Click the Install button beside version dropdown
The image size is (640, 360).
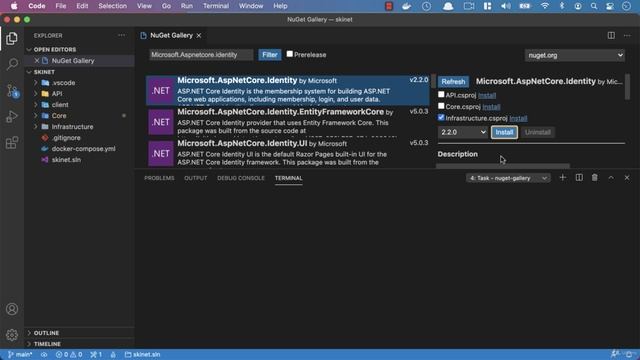point(504,132)
